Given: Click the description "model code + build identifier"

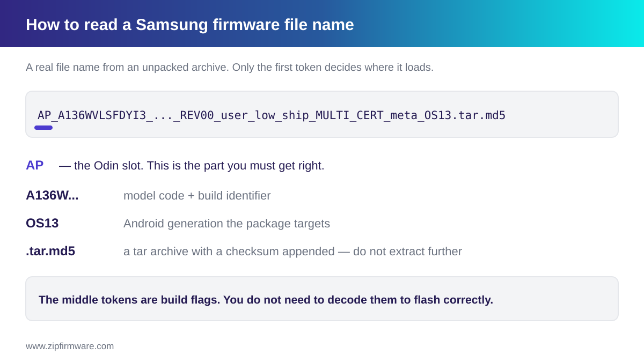Looking at the screenshot, I should pos(197,196).
